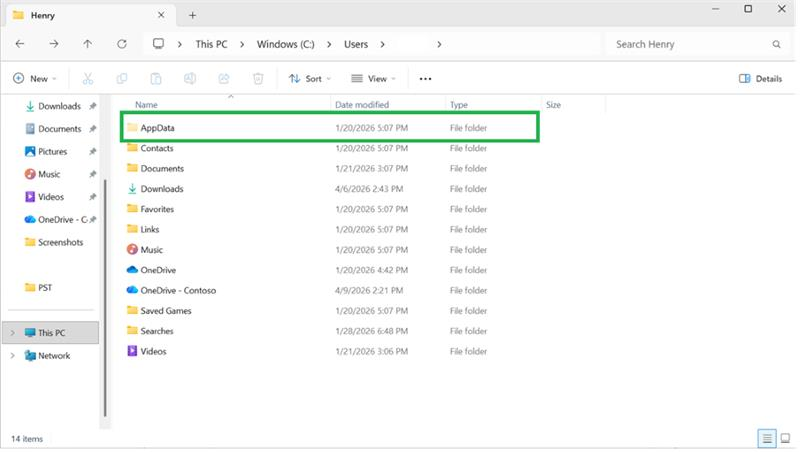Click the navigation pane scrollbar
800x452 pixels.
coord(106,298)
